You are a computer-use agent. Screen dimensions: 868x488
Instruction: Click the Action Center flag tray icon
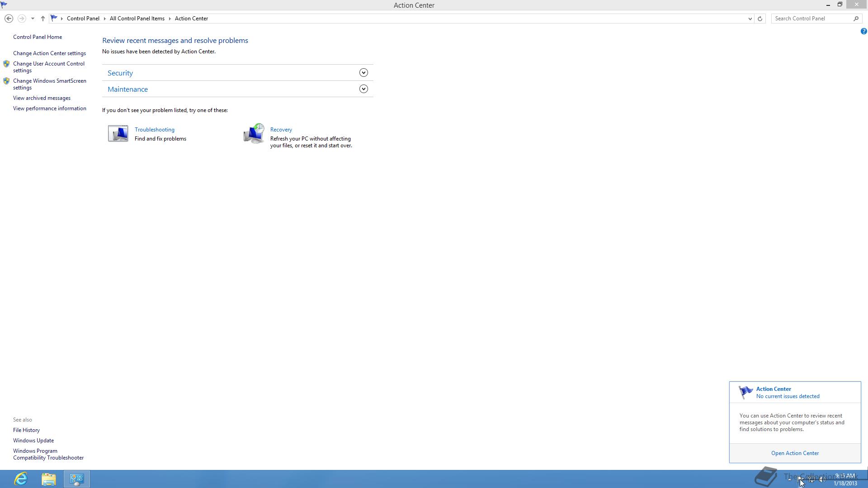800,479
